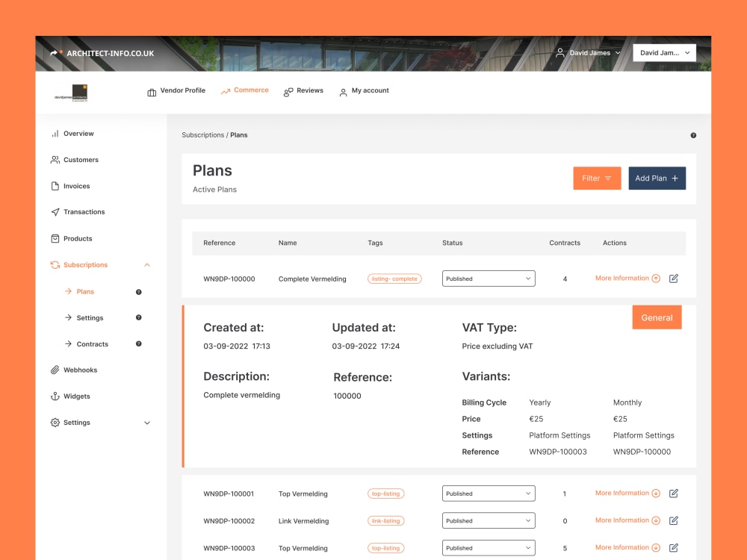Select Settings in the Subscriptions submenu
The height and width of the screenshot is (560, 747).
90,317
